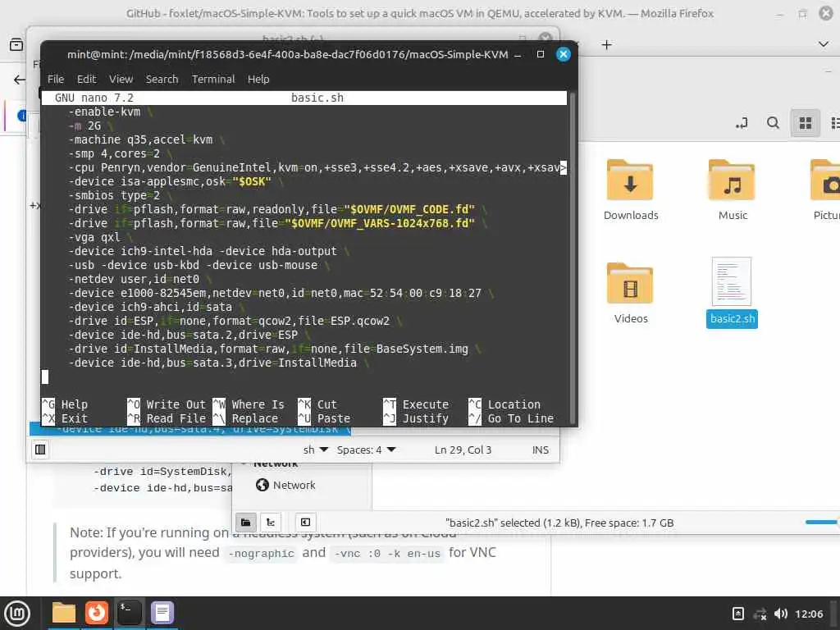The image size is (840, 630).
Task: Click the terminal scrollbar
Action: 572,258
